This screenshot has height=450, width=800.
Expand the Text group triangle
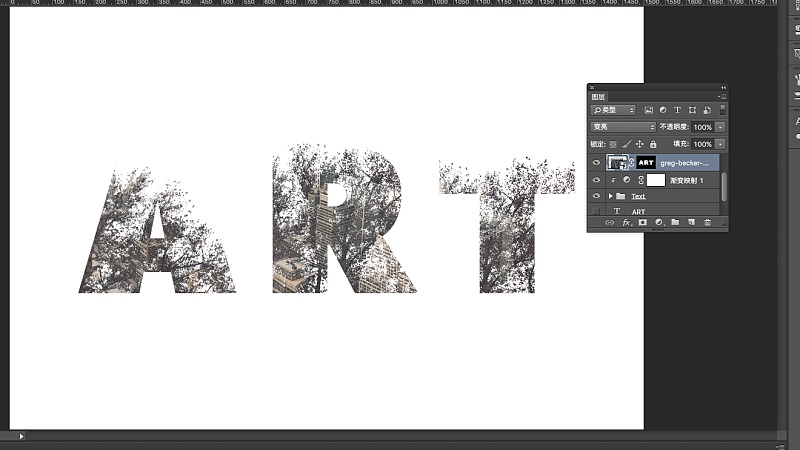[x=610, y=196]
